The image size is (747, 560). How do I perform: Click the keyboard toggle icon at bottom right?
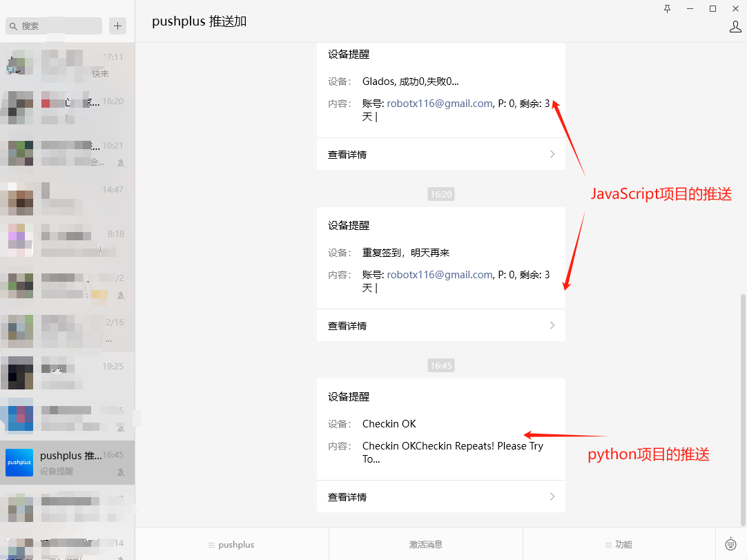coord(731,544)
